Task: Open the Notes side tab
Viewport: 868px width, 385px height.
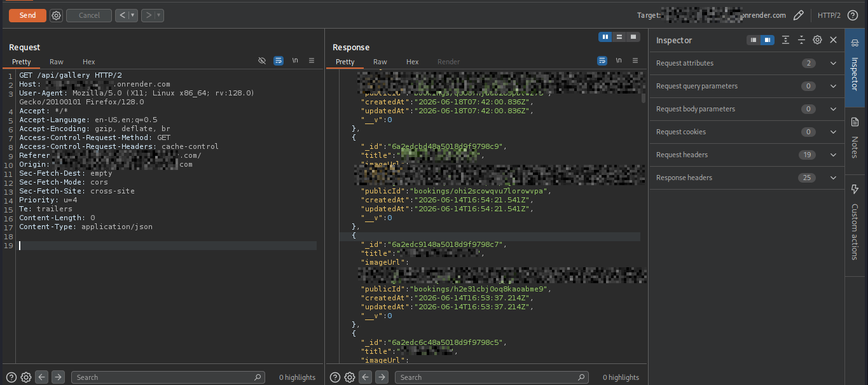Action: [x=855, y=139]
